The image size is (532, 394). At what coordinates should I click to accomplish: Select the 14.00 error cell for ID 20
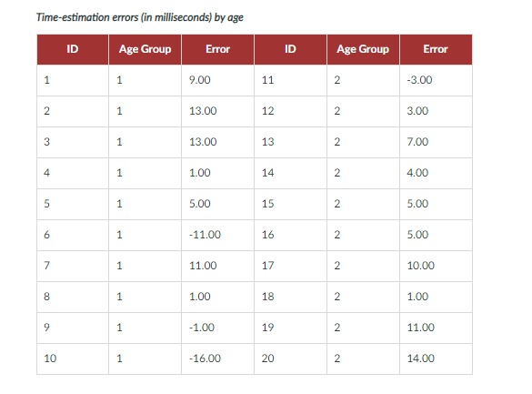pos(436,359)
